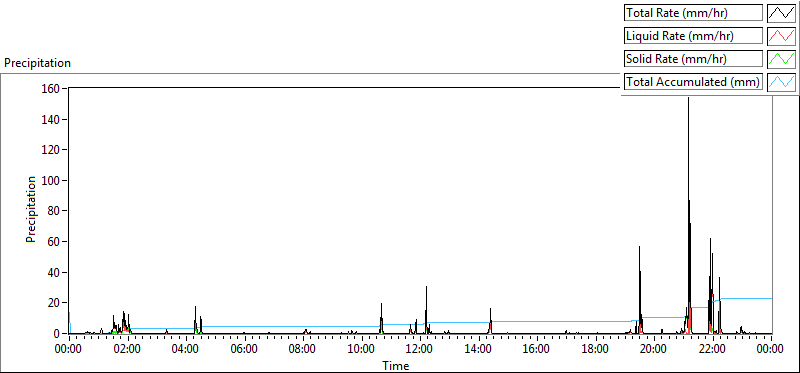Click the Time axis label

(x=395, y=366)
